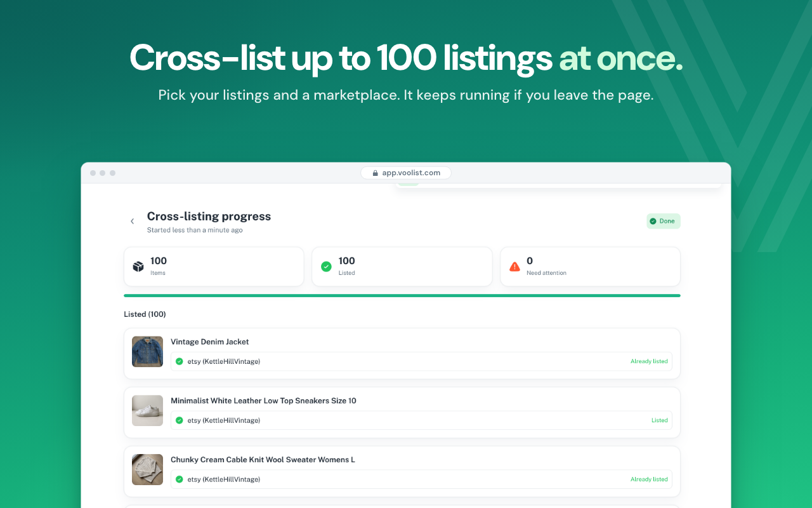Click the app.voolist.com address bar
This screenshot has width=812, height=508.
tap(406, 173)
